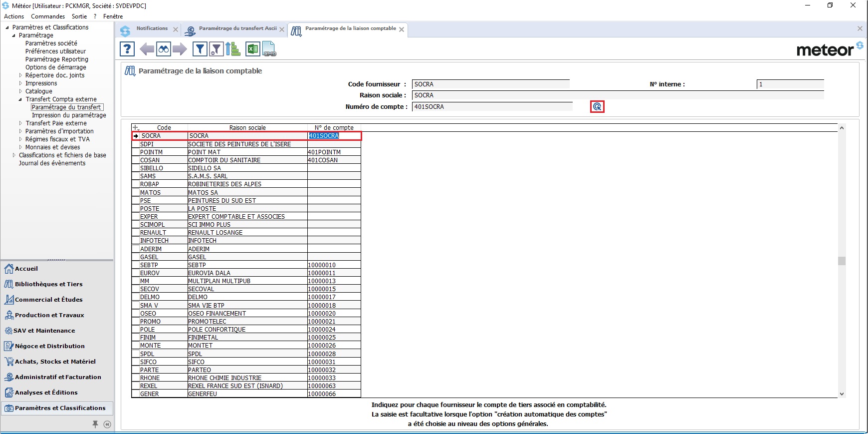Open the Actions menu
The image size is (868, 434).
click(14, 16)
